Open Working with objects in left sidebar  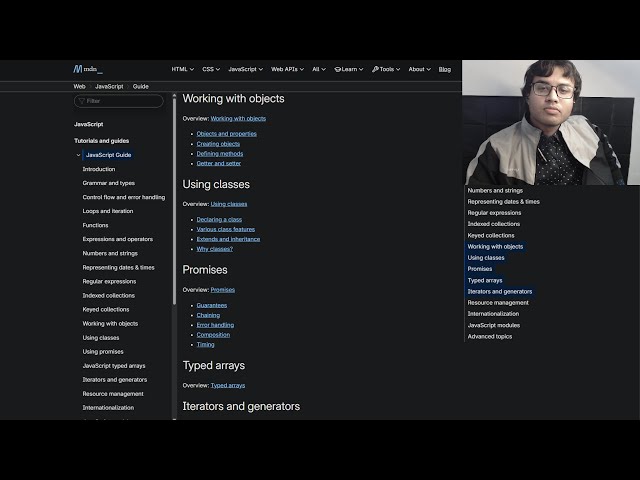click(x=110, y=324)
